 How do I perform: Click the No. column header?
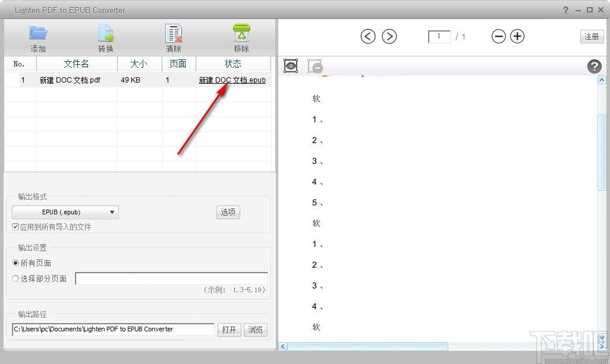click(x=20, y=64)
